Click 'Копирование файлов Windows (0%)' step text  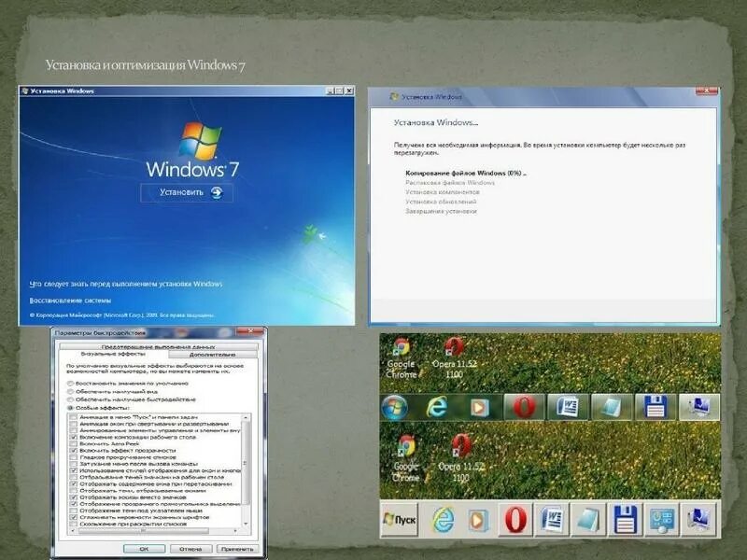pyautogui.click(x=465, y=174)
